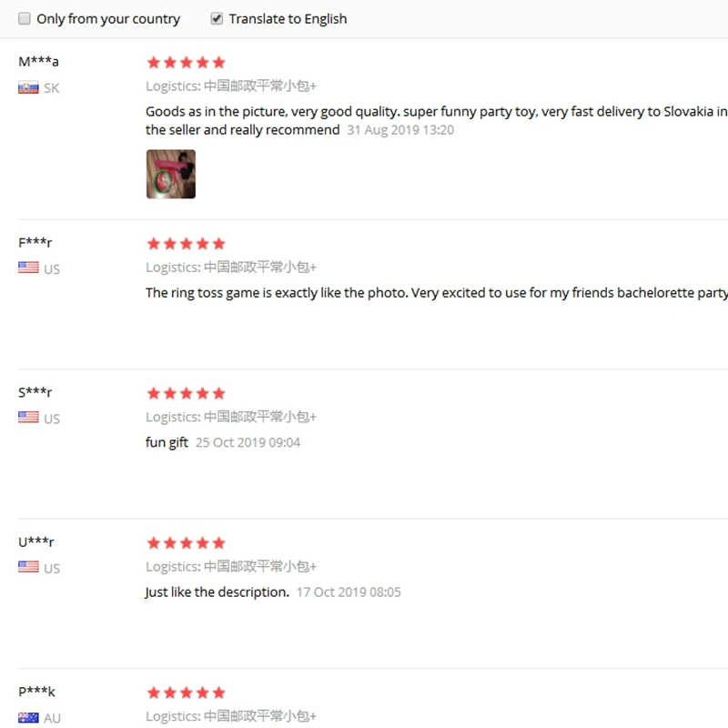Click reviewer name M***a

point(38,61)
